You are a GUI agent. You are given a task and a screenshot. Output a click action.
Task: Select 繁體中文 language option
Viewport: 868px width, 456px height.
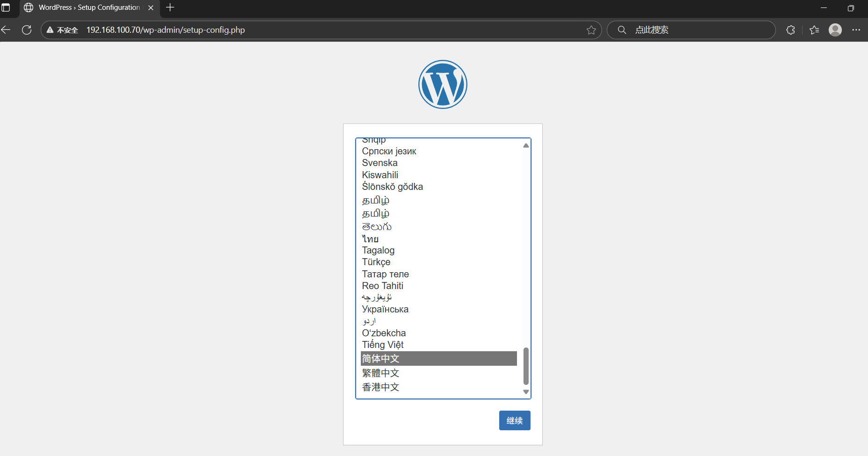pyautogui.click(x=439, y=373)
